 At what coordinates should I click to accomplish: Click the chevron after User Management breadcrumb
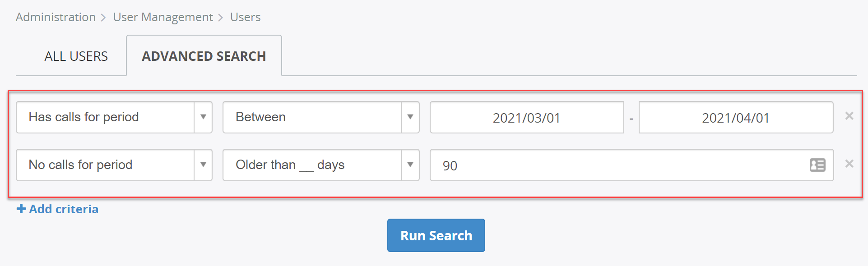221,18
